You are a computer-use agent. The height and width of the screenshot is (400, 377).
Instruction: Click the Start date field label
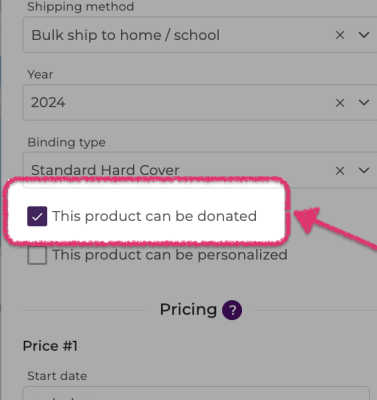[x=57, y=376]
